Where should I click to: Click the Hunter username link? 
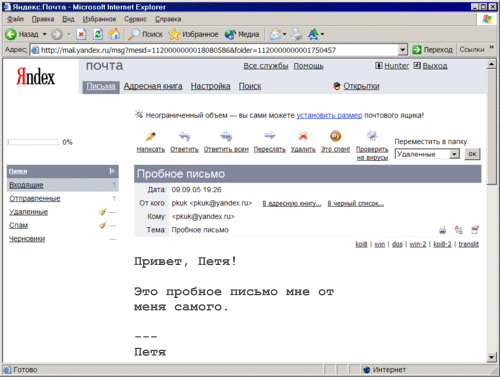tap(397, 66)
